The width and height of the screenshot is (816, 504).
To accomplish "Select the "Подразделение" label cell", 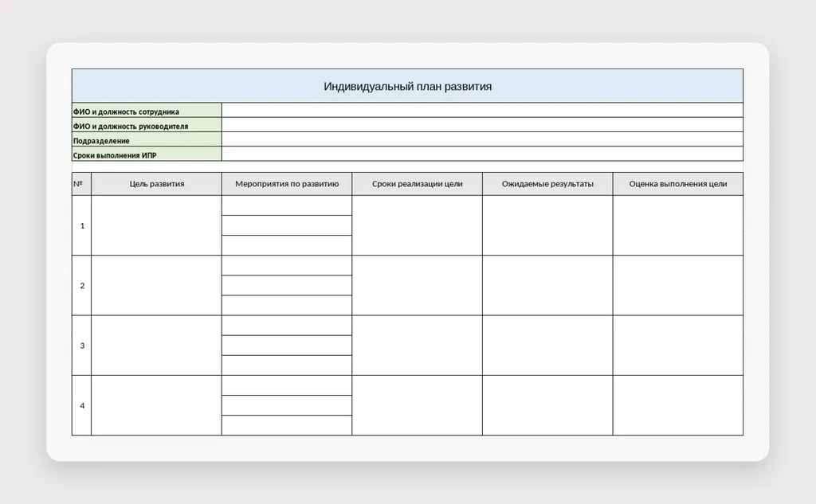I will [147, 139].
